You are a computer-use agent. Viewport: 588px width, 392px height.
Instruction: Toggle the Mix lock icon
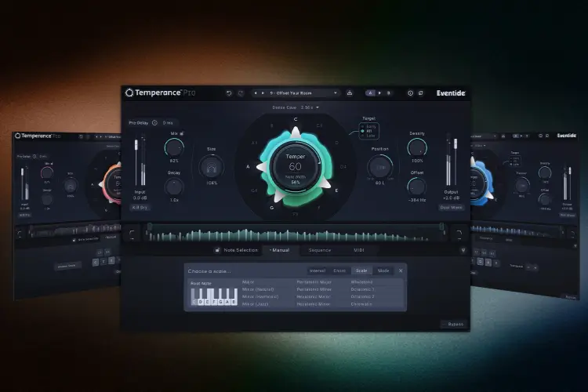click(183, 134)
